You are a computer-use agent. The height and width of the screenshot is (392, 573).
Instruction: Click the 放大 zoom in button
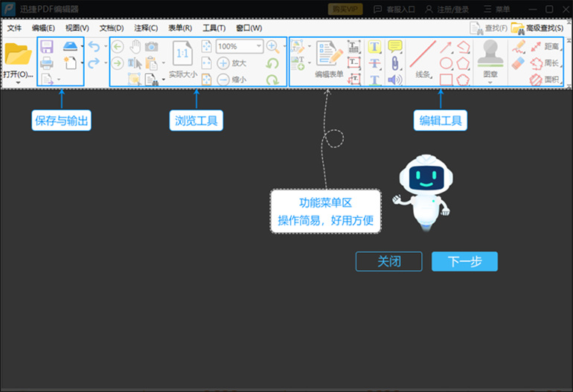[x=231, y=63]
